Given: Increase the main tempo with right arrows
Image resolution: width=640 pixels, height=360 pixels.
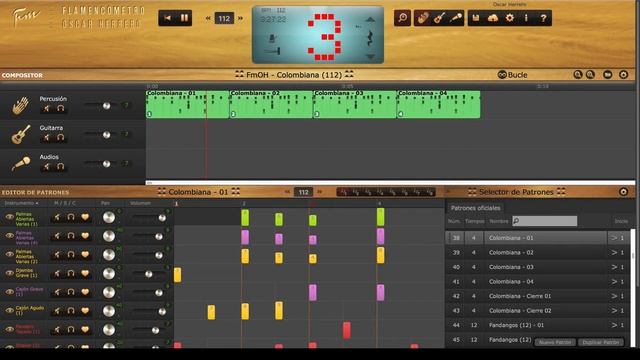Looking at the screenshot, I should [240, 18].
